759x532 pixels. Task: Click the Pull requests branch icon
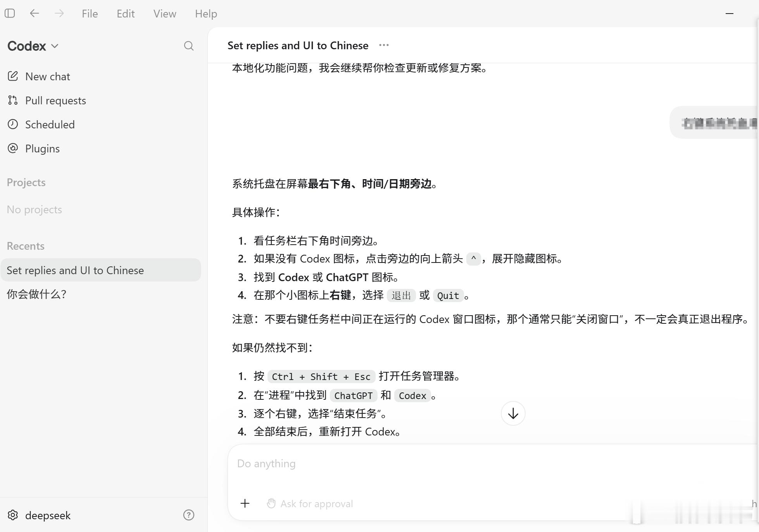pyautogui.click(x=13, y=100)
